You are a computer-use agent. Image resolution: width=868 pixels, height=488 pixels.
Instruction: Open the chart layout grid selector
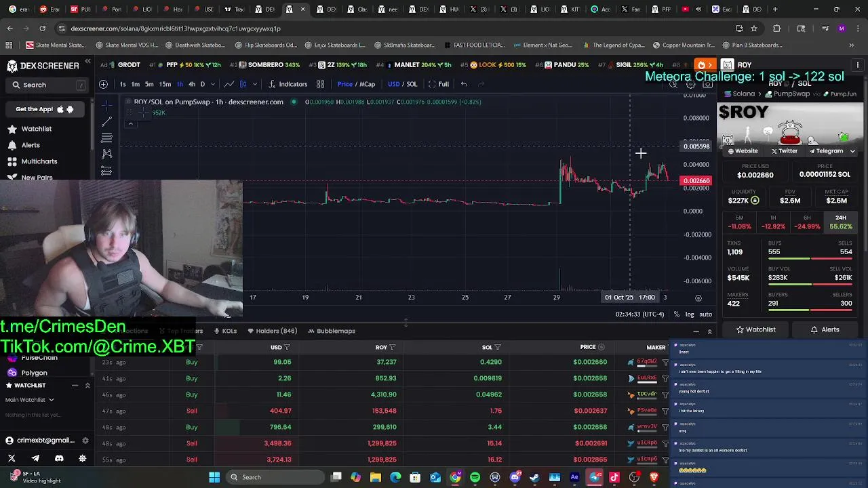[x=320, y=84]
